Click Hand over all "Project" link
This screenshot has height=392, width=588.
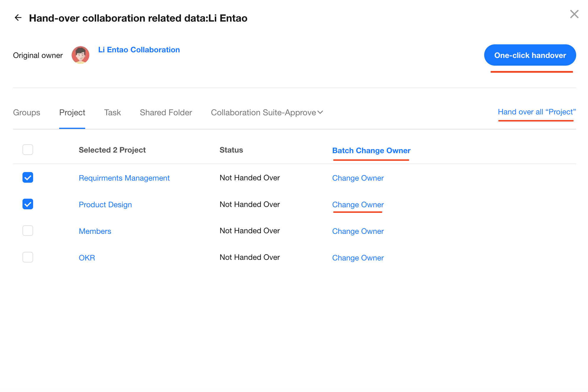(x=537, y=112)
